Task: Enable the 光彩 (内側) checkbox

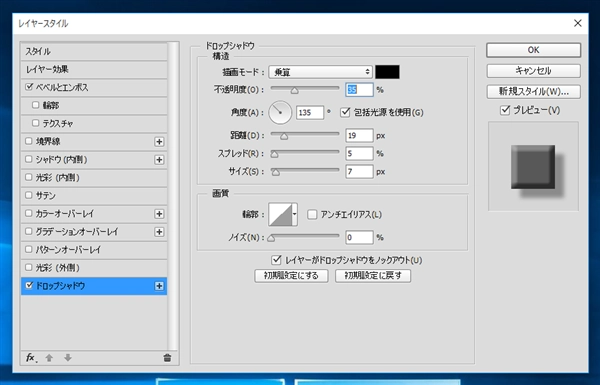Action: pos(29,177)
